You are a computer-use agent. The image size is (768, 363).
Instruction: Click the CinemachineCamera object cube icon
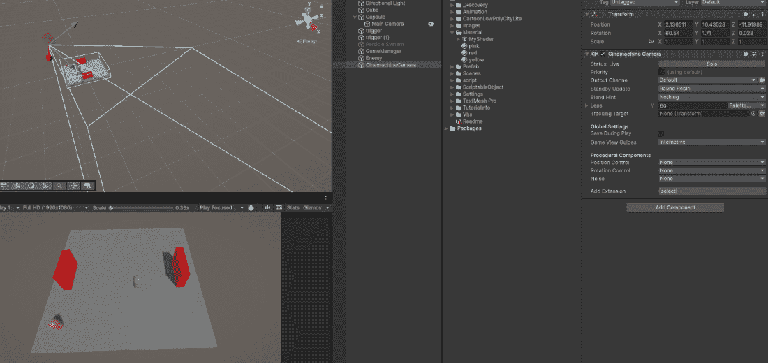click(x=361, y=65)
